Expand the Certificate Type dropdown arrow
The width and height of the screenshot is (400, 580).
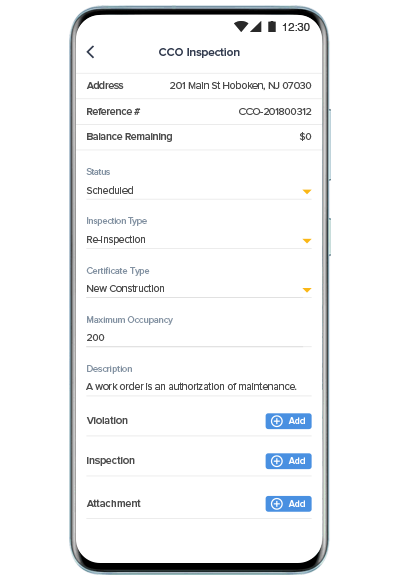(x=307, y=290)
